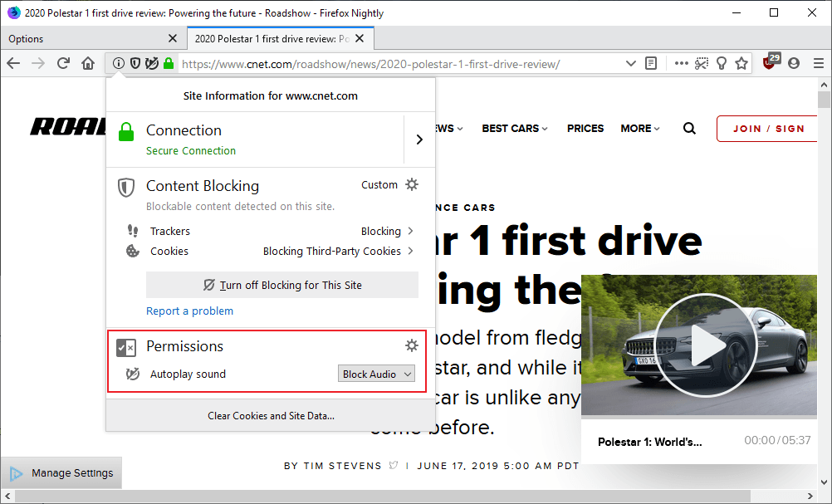Select the 2020 Polestar 1 review tab
This screenshot has height=504, width=832.
[x=281, y=39]
